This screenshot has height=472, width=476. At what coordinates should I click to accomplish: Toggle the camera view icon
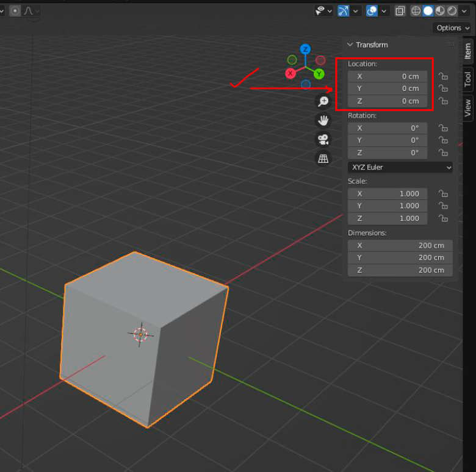coord(323,140)
